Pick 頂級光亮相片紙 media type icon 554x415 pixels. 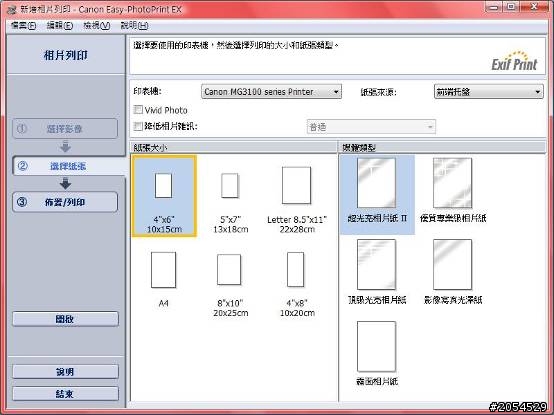tap(377, 265)
